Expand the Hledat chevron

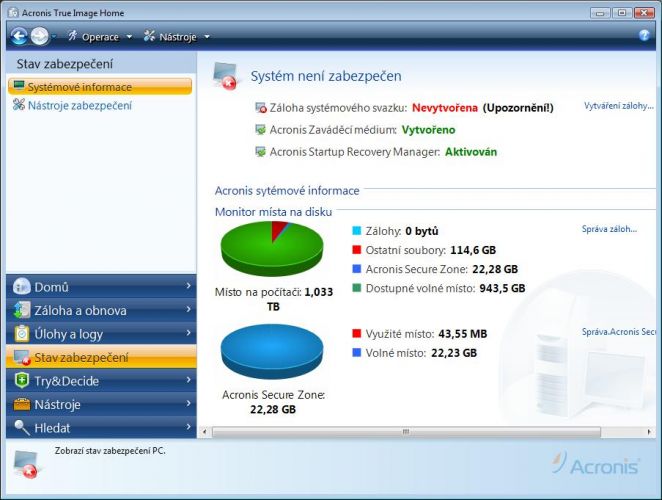[x=188, y=427]
